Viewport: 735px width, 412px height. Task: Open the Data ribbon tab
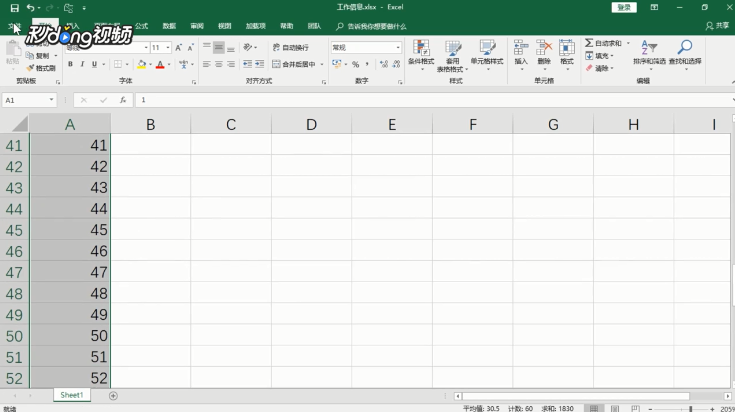(x=169, y=26)
